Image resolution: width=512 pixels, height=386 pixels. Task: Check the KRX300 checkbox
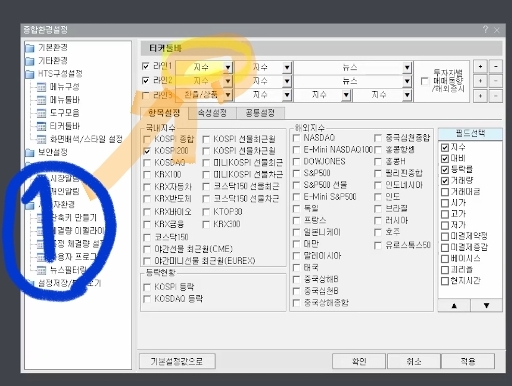pyautogui.click(x=206, y=224)
